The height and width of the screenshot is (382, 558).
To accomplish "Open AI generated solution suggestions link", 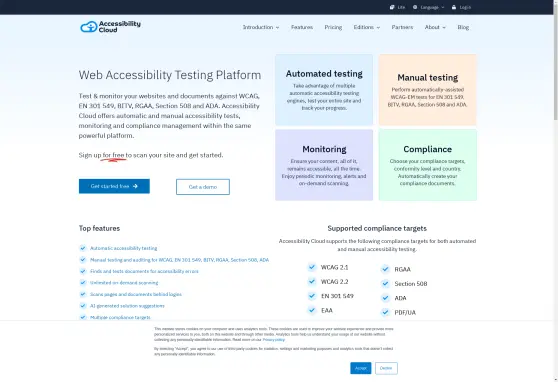I will tap(127, 306).
